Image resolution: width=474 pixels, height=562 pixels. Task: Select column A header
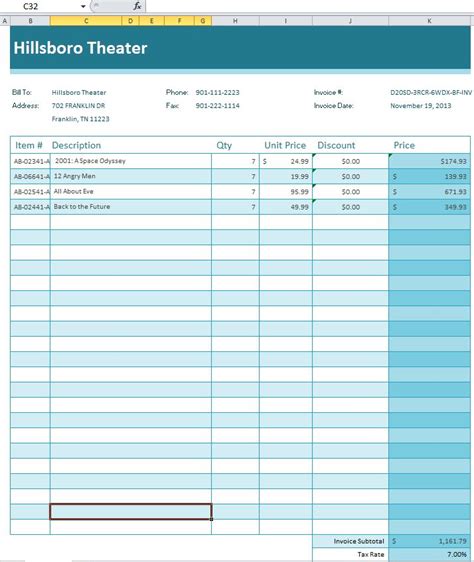5,21
